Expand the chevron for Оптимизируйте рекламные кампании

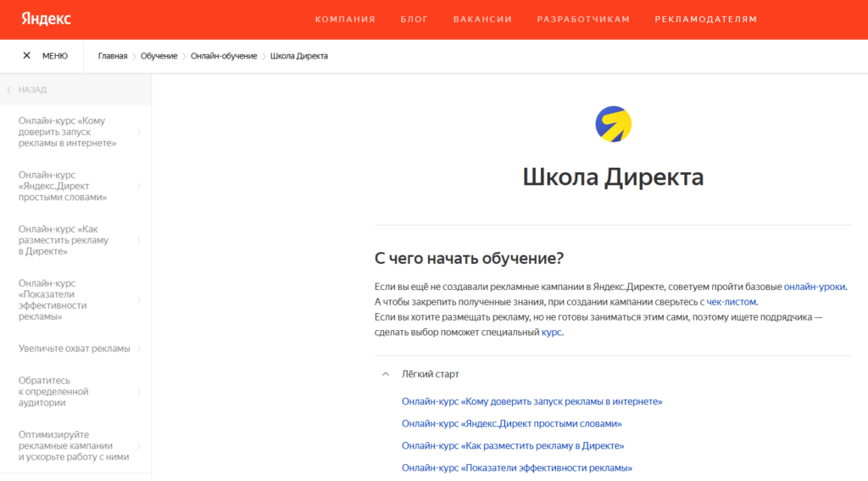pos(139,445)
